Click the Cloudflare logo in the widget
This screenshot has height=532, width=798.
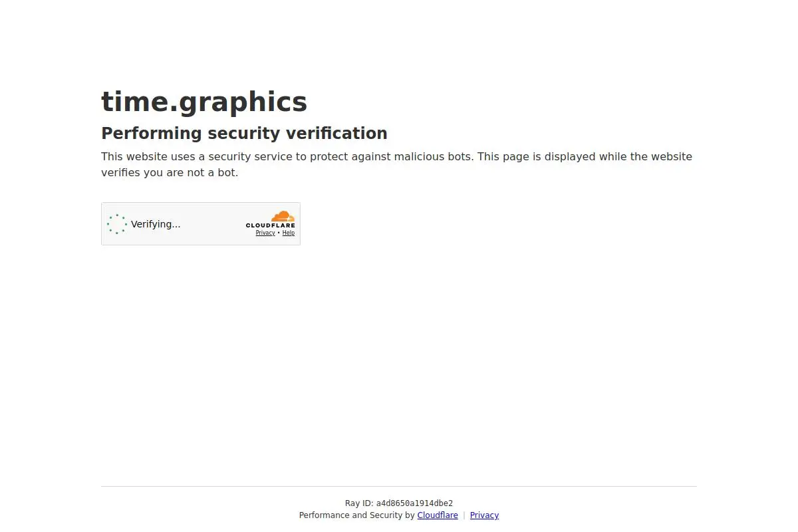click(270, 219)
